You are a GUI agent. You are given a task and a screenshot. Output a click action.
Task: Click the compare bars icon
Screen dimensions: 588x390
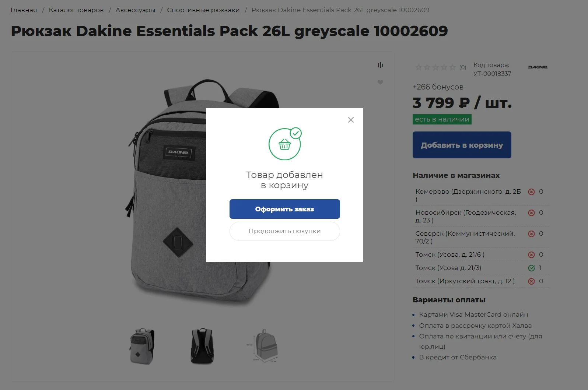tap(380, 65)
